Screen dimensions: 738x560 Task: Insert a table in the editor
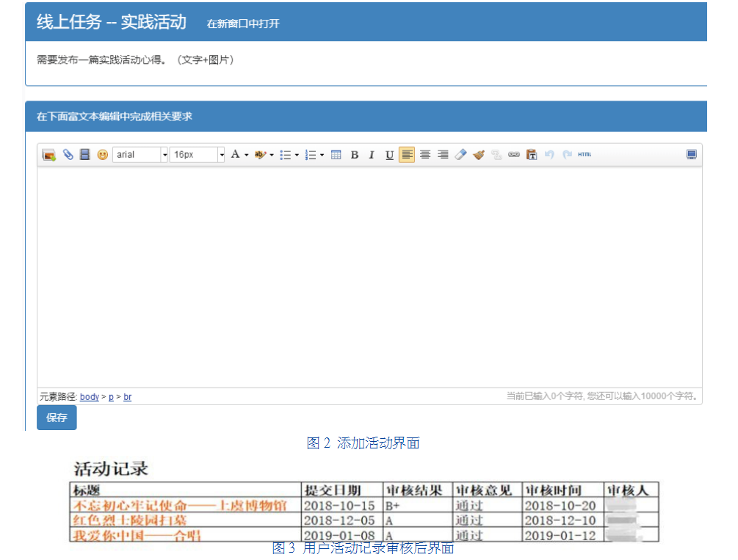pyautogui.click(x=336, y=155)
